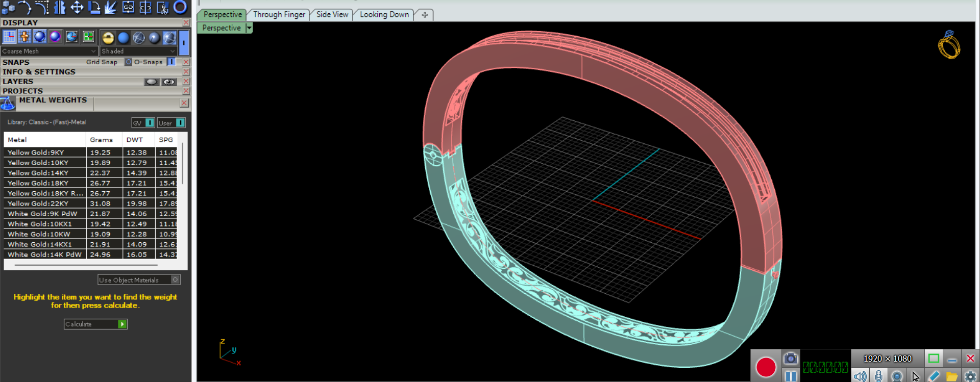
Task: Click the camera screenshot icon in recorder
Action: [790, 359]
